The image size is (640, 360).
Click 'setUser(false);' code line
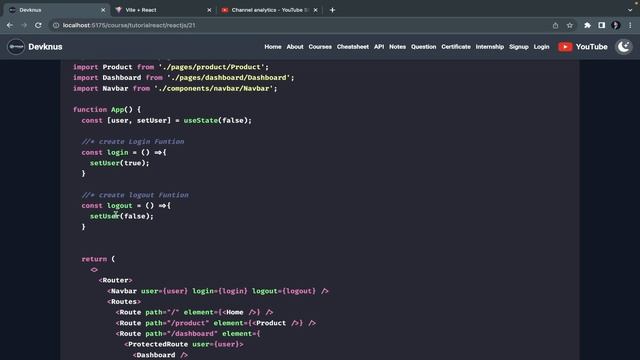coord(122,216)
